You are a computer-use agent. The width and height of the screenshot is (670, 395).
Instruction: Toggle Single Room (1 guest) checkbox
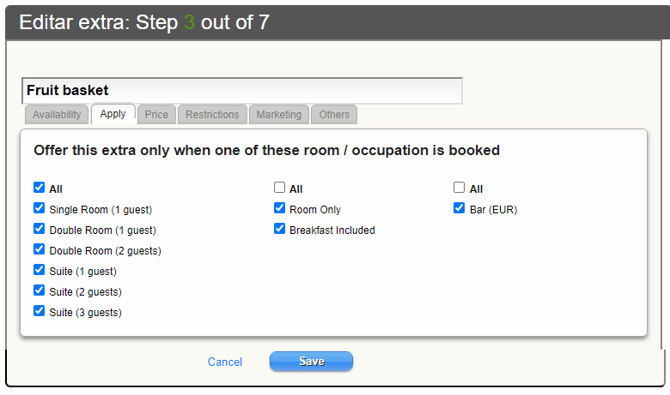[39, 208]
